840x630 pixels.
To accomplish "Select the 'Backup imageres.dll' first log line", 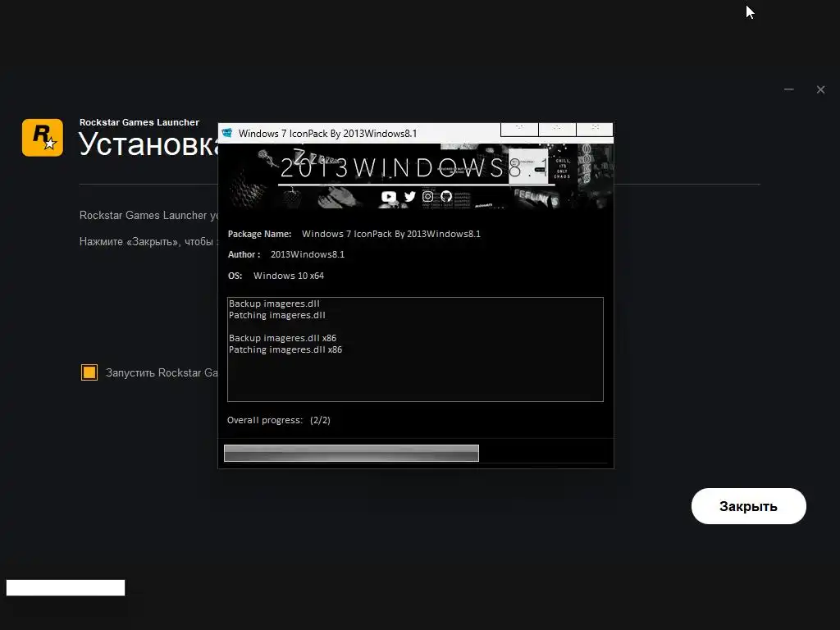I will [x=274, y=304].
